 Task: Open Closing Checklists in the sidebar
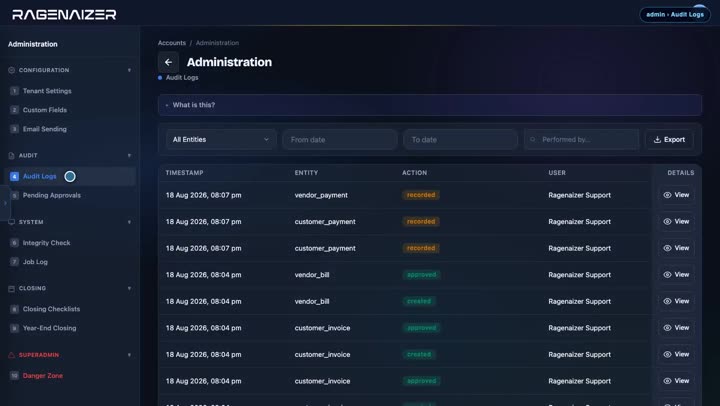[x=70, y=309]
